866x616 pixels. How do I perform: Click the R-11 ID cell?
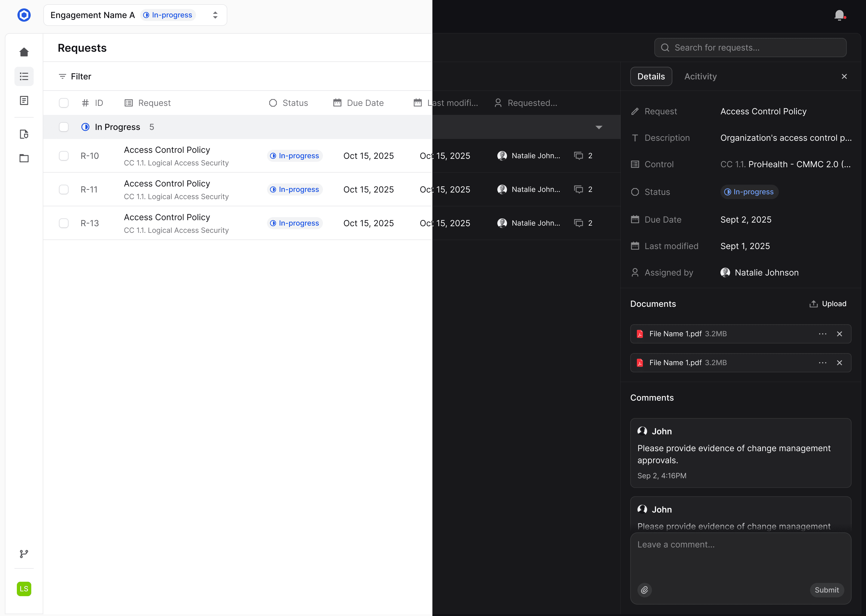click(x=89, y=190)
